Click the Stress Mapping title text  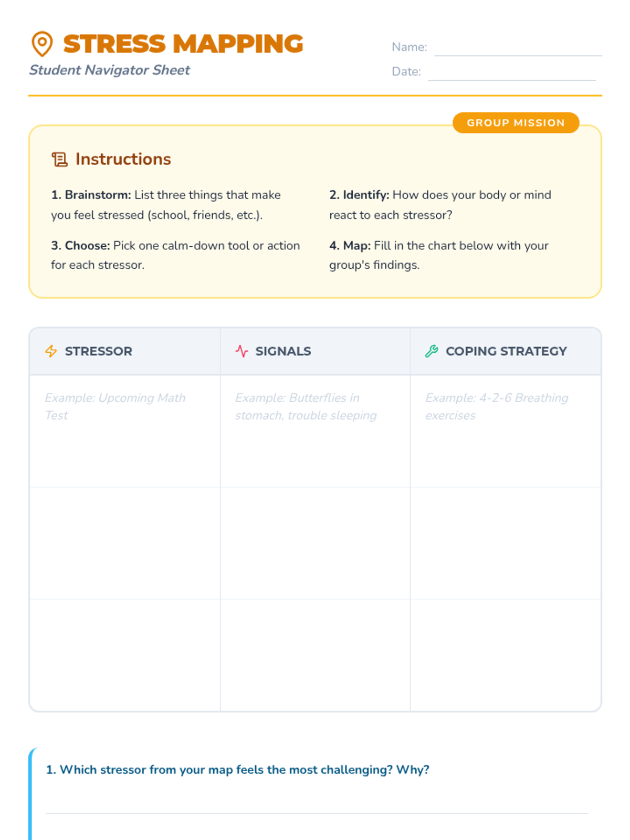(x=183, y=44)
